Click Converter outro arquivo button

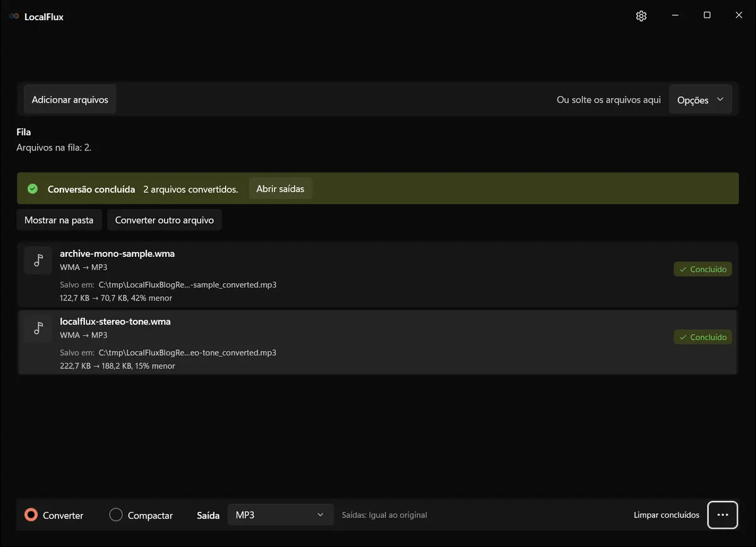coord(164,220)
